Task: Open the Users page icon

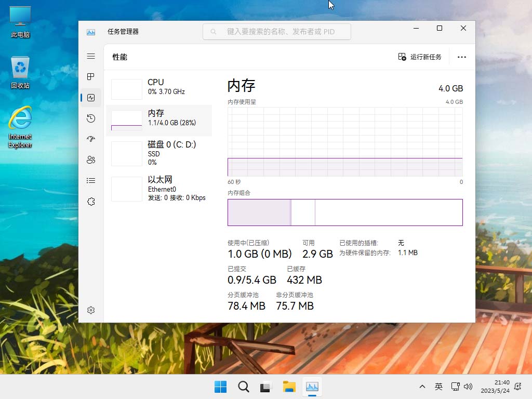Action: (x=91, y=160)
